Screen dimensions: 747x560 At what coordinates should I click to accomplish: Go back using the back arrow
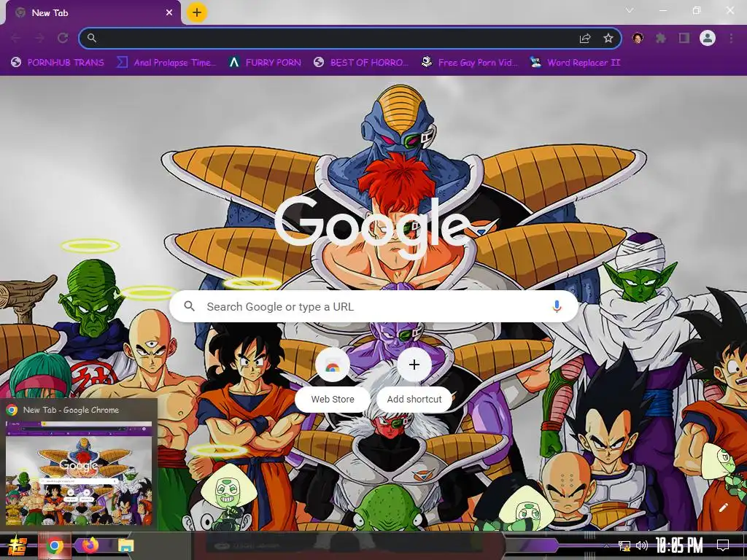coord(16,38)
